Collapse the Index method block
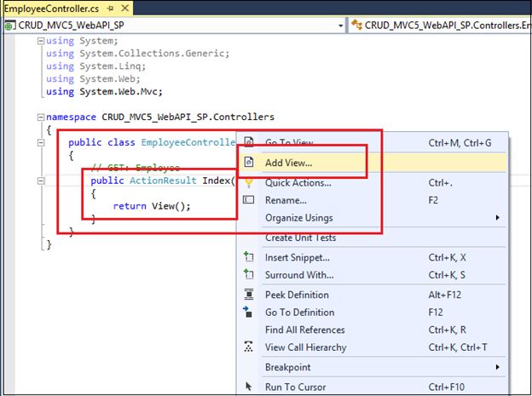The height and width of the screenshot is (396, 532). (41, 181)
